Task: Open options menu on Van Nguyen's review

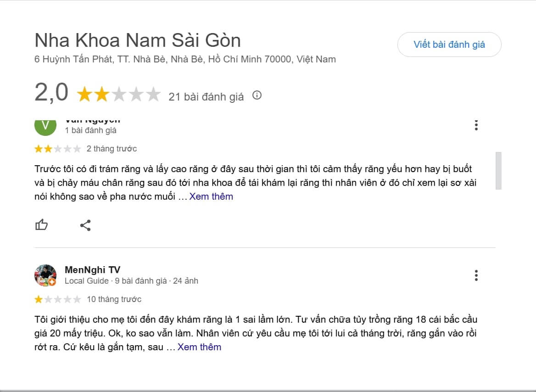Action: (x=476, y=125)
